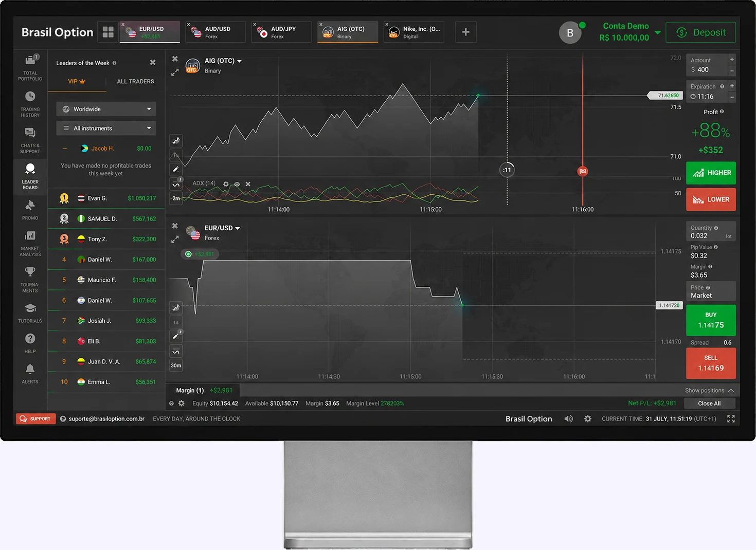756x550 pixels.
Task: Select the AIG (OTC) Binary tab
Action: (348, 32)
